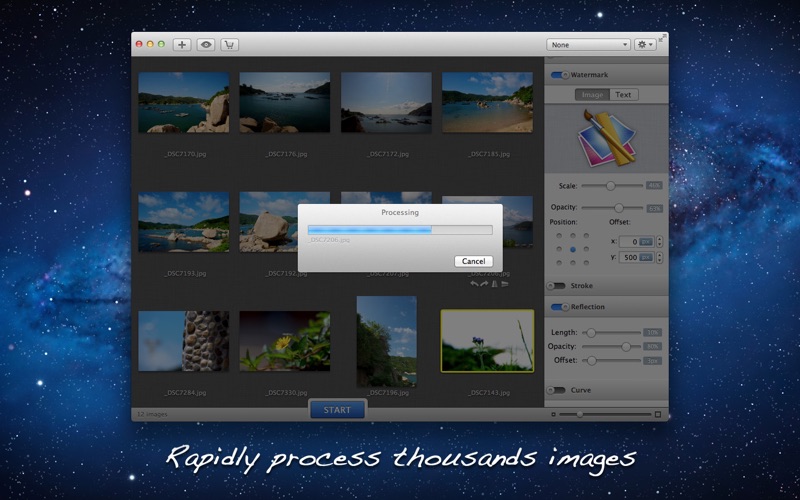Increase y offset with stepper up arrow
This screenshot has width=800, height=500.
(x=659, y=255)
